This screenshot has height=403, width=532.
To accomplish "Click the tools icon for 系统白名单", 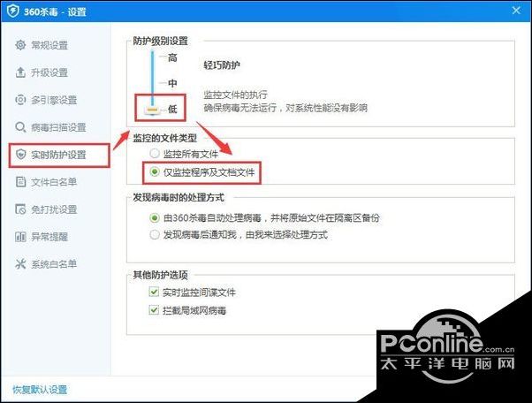I will [20, 264].
